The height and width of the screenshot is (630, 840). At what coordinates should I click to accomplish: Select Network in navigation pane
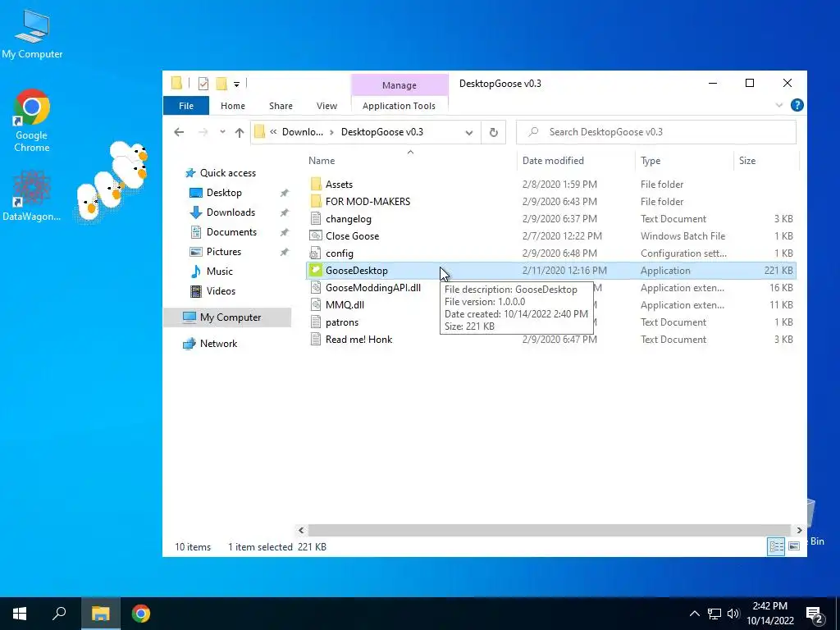pos(218,344)
